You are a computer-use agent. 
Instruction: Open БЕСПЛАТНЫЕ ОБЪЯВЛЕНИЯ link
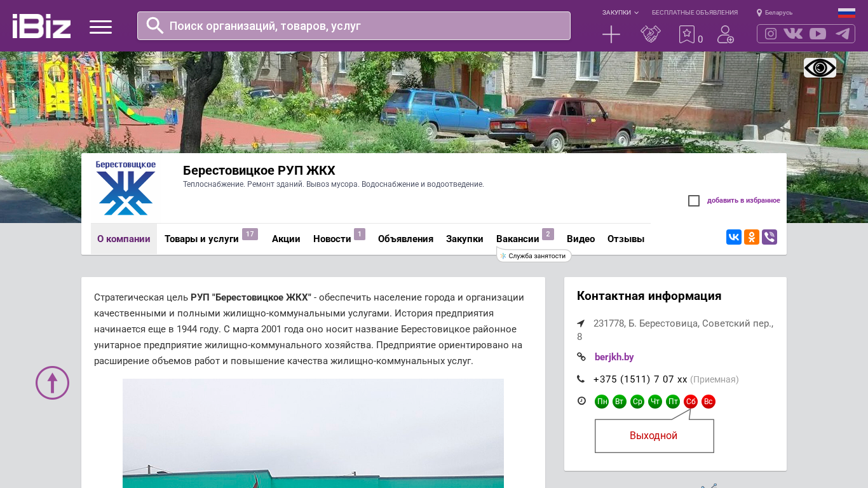(x=695, y=13)
